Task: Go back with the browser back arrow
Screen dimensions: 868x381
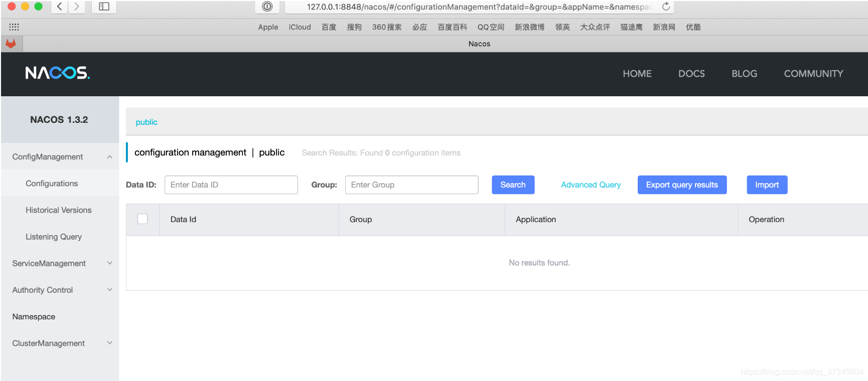Action: 59,7
